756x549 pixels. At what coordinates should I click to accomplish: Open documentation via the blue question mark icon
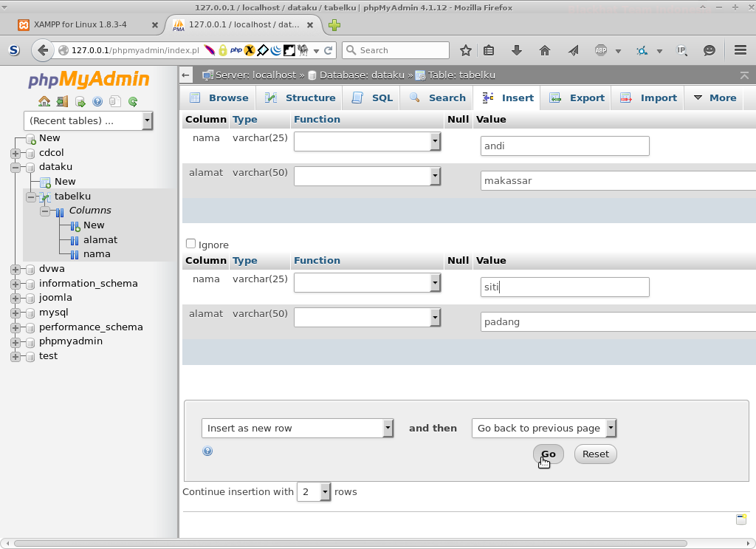[97, 101]
